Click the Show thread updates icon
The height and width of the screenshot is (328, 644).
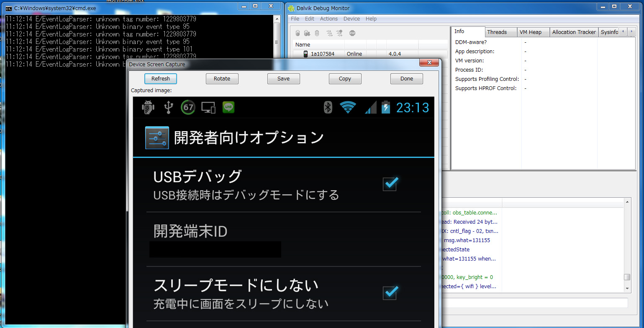coord(329,33)
